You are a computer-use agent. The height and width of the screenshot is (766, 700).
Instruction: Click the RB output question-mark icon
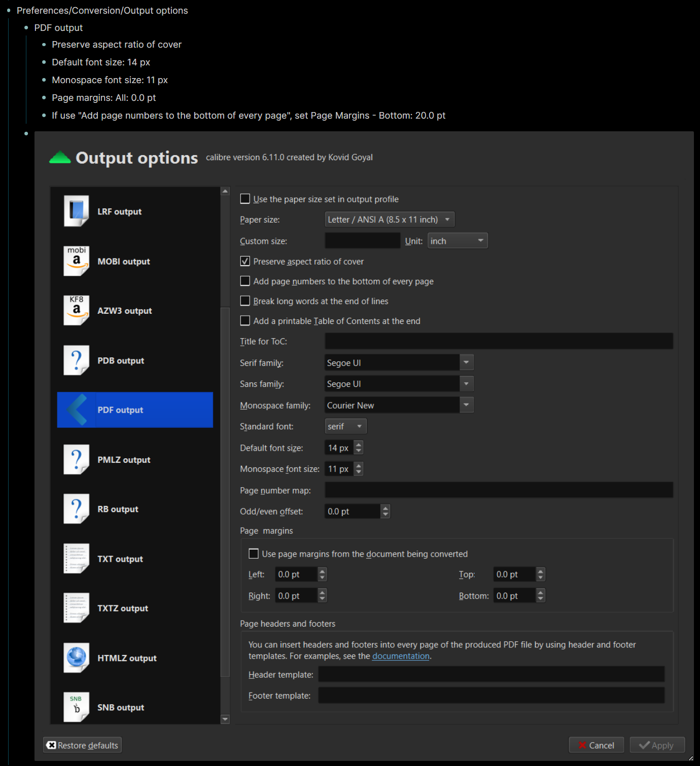coord(76,508)
